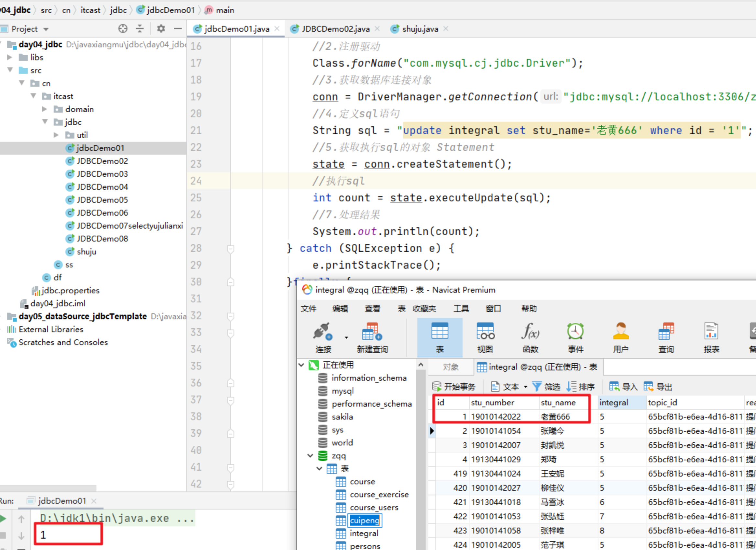Open the 函数 functions icon
The image size is (756, 550).
point(530,338)
